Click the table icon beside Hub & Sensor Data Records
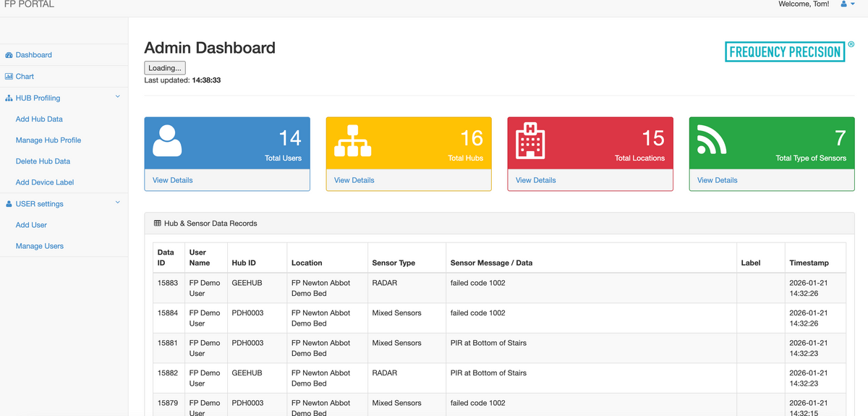 pyautogui.click(x=158, y=224)
